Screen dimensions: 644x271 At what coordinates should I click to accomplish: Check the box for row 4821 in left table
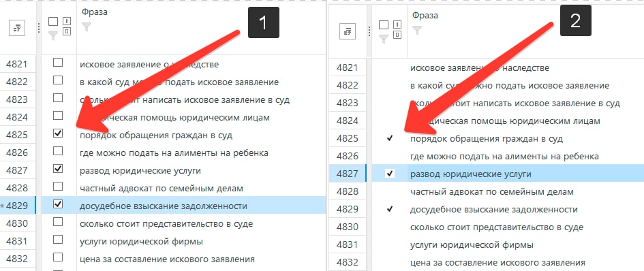[x=58, y=63]
